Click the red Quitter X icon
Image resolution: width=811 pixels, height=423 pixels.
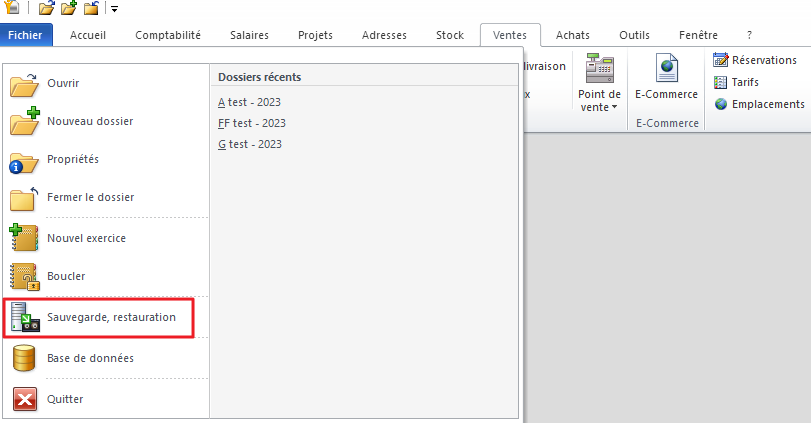[x=24, y=399]
